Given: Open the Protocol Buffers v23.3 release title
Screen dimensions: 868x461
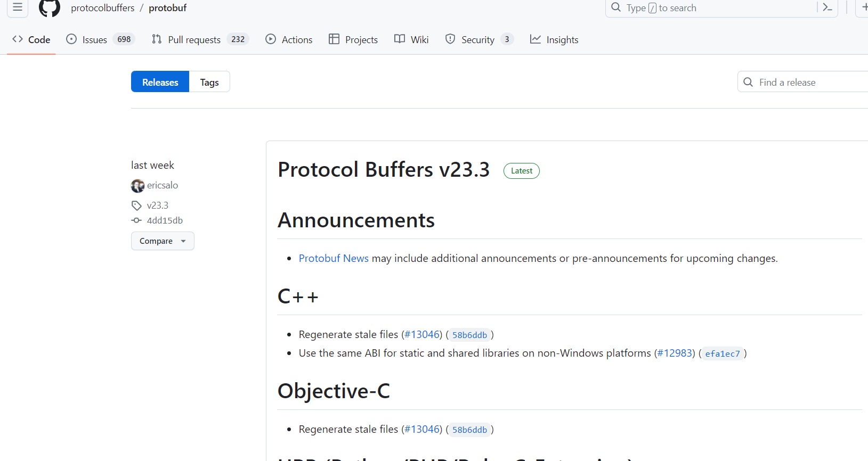Looking at the screenshot, I should click(384, 170).
